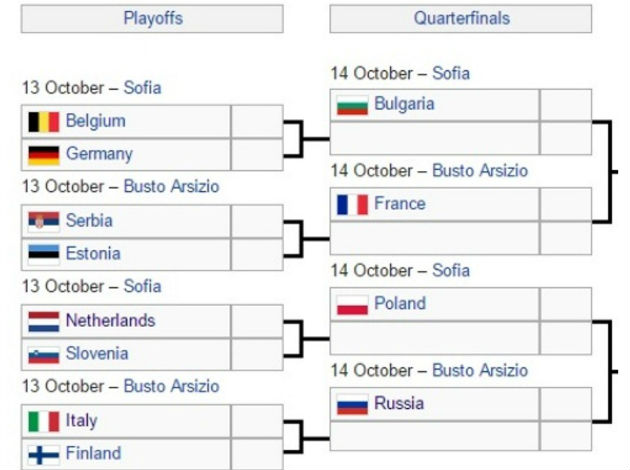Open the Poland team link
This screenshot has height=470, width=630.
point(399,304)
